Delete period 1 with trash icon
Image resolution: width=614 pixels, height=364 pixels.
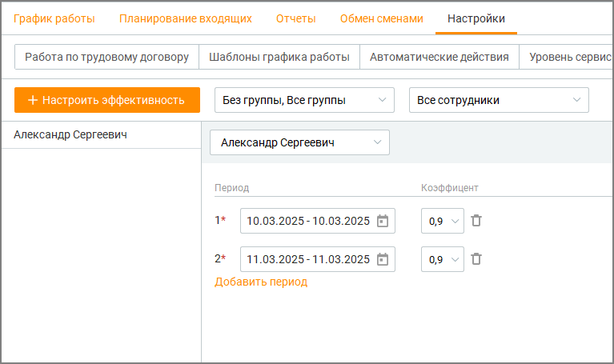coord(476,221)
